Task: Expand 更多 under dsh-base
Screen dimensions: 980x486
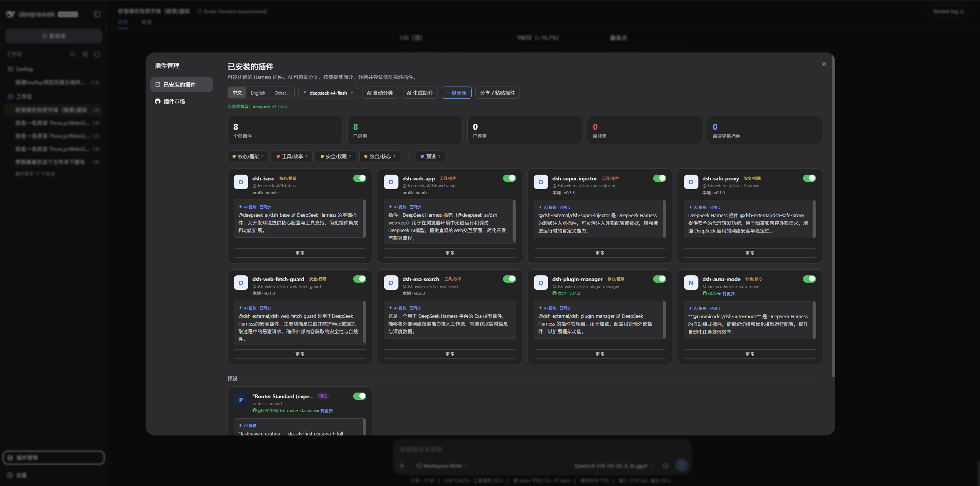Action: 300,253
